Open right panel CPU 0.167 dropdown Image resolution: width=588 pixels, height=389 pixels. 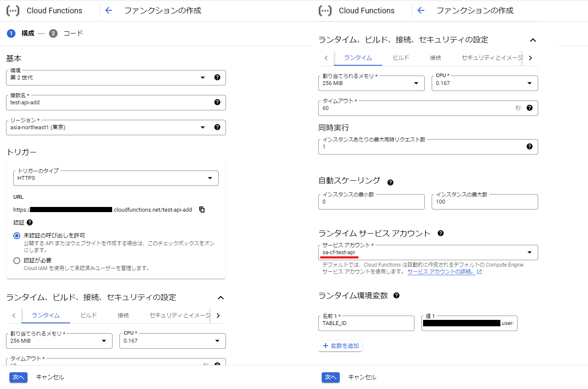pyautogui.click(x=485, y=83)
